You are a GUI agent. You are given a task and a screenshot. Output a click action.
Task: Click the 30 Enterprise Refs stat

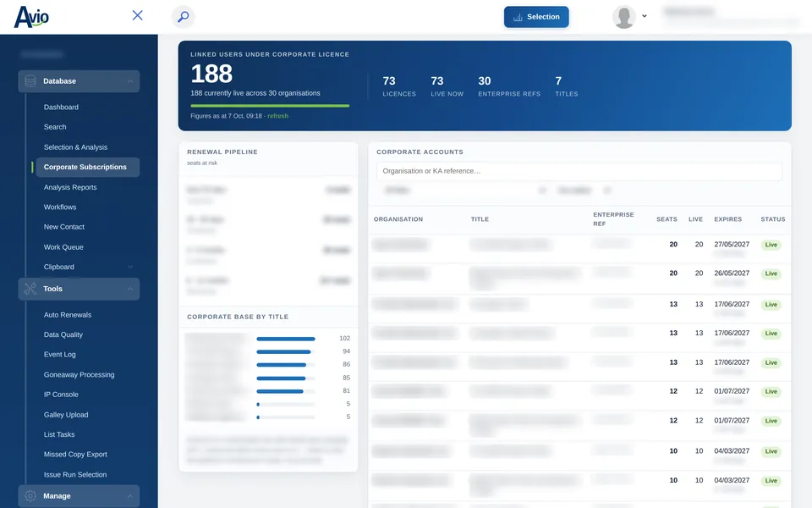(509, 86)
